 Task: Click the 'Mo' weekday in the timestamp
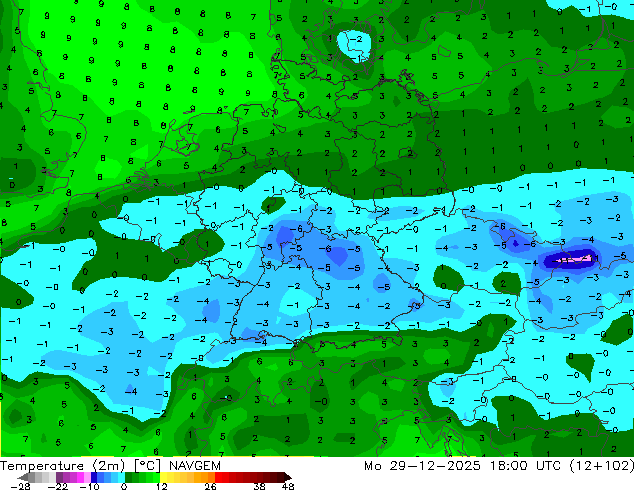click(372, 466)
